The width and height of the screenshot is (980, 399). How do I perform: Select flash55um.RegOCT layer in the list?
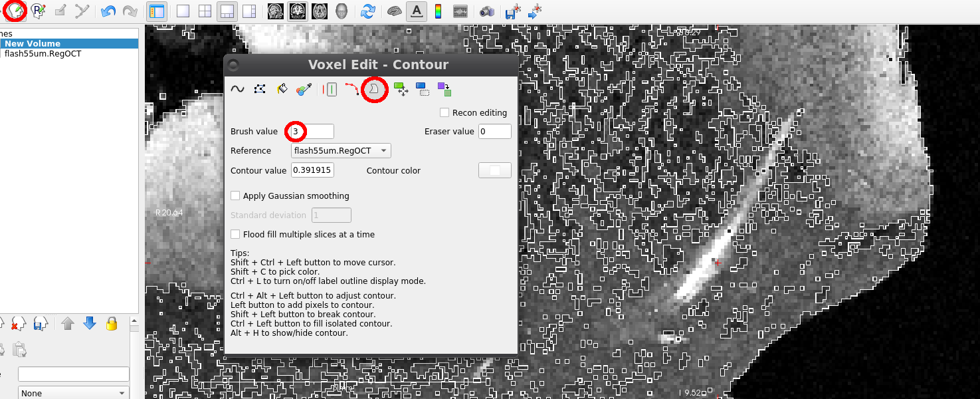tap(43, 54)
